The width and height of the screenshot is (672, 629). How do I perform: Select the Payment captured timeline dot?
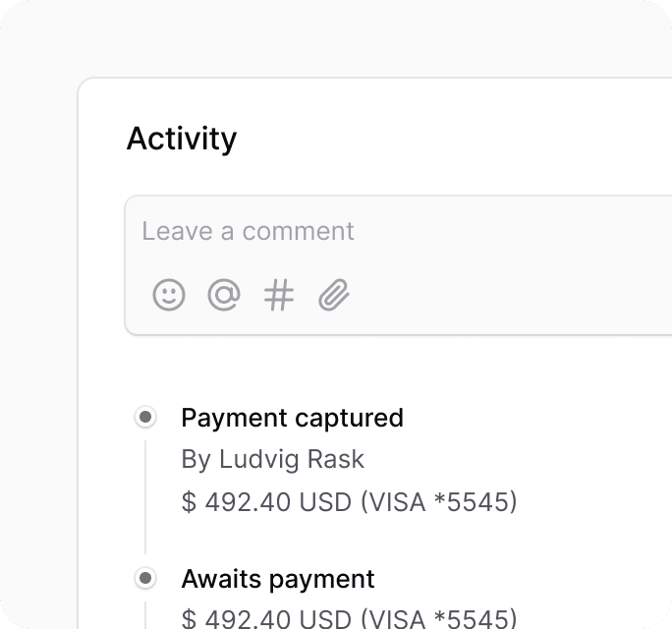(145, 417)
